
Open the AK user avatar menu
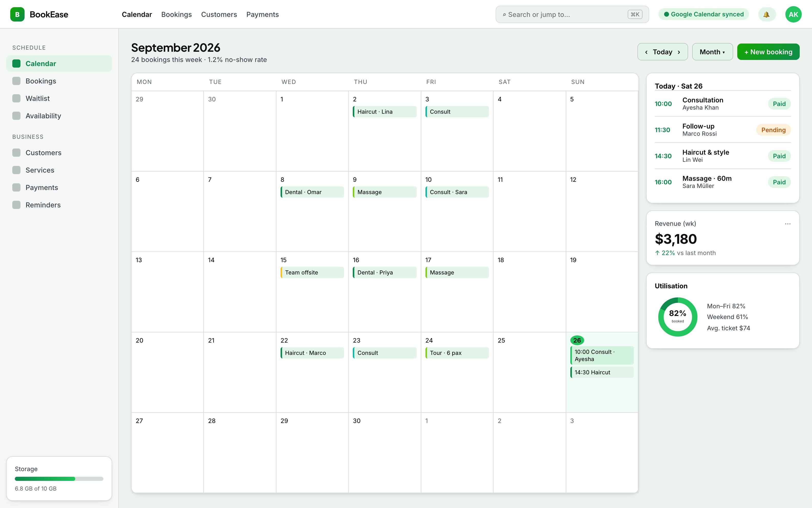(793, 14)
